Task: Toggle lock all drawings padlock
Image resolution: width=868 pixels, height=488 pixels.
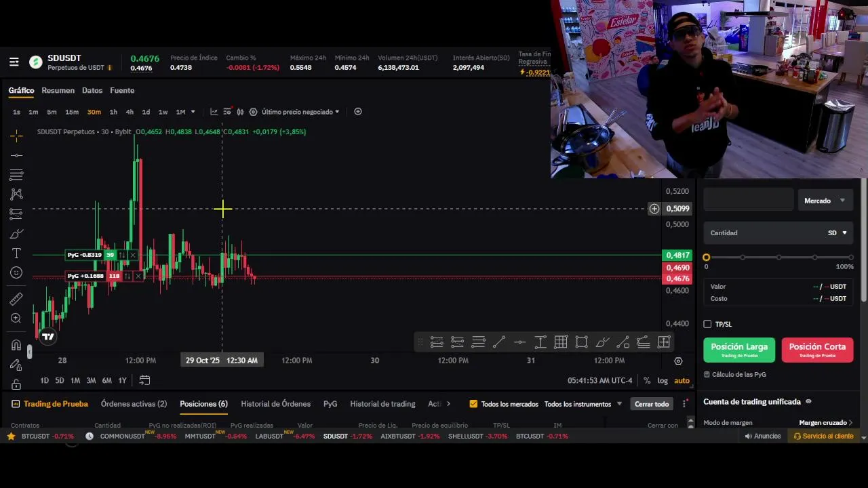Action: pyautogui.click(x=16, y=384)
